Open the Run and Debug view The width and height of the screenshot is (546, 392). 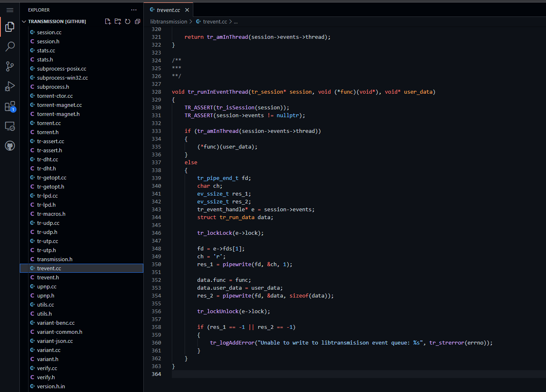coord(10,86)
